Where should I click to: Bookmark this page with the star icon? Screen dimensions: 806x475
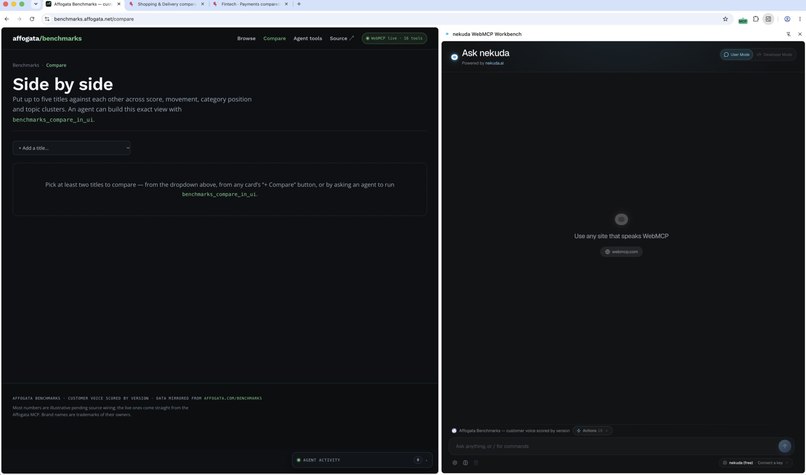pyautogui.click(x=725, y=19)
